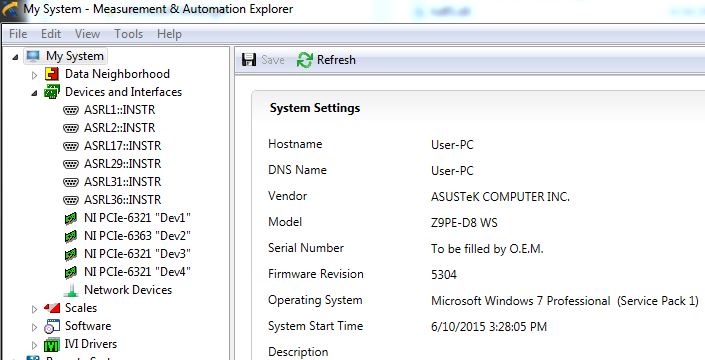The width and height of the screenshot is (705, 360).
Task: Click the Hostname value User-PC
Action: [x=452, y=145]
